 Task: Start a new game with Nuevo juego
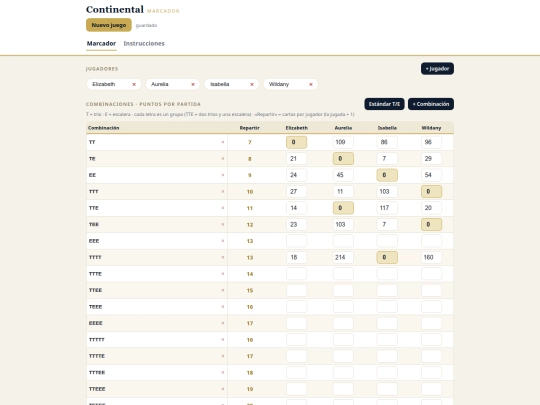[x=108, y=25]
